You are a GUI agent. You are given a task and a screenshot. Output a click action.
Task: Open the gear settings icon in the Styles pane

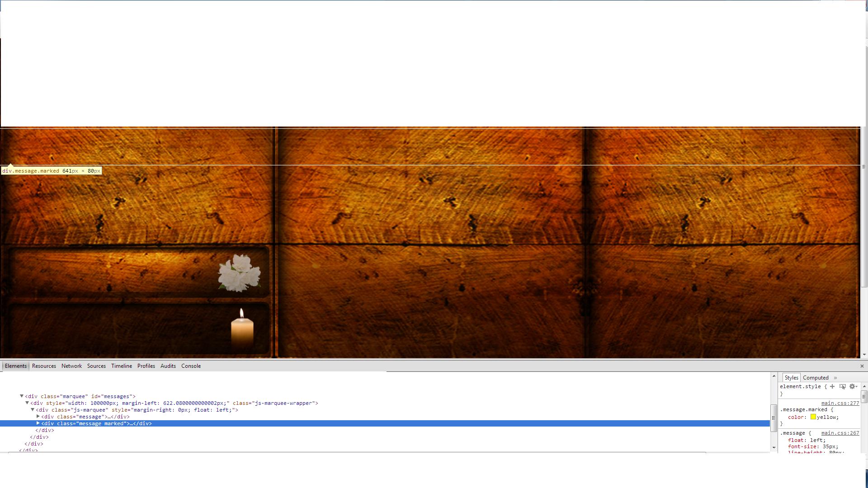(x=853, y=387)
